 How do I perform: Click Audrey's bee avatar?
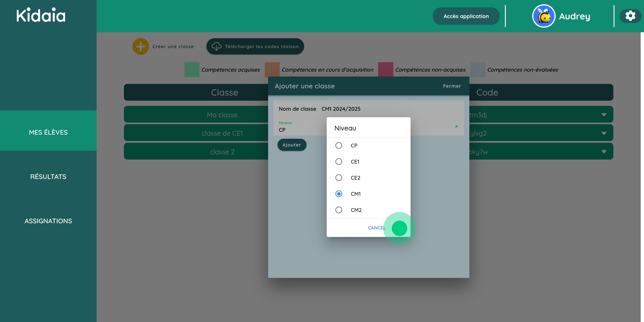[544, 16]
